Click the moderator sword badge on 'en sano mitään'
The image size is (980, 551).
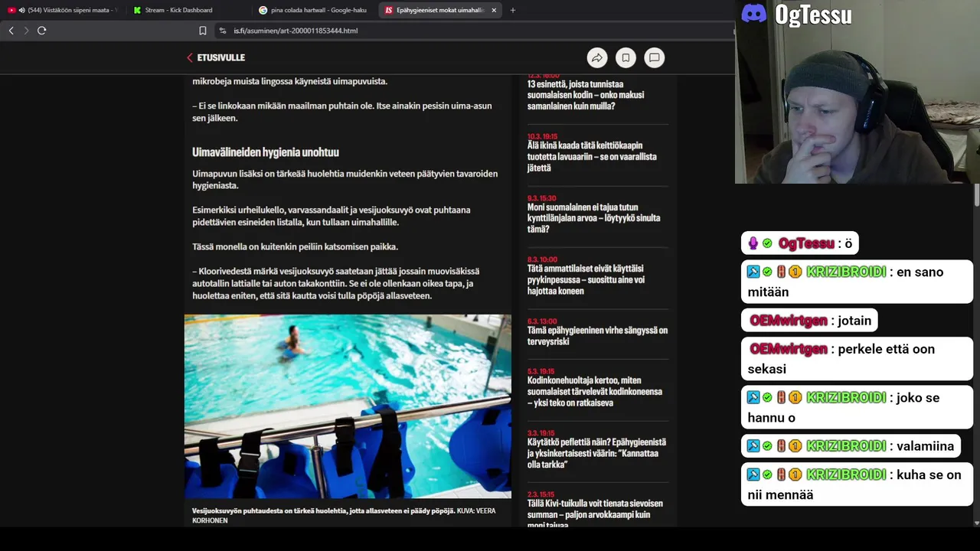click(753, 272)
